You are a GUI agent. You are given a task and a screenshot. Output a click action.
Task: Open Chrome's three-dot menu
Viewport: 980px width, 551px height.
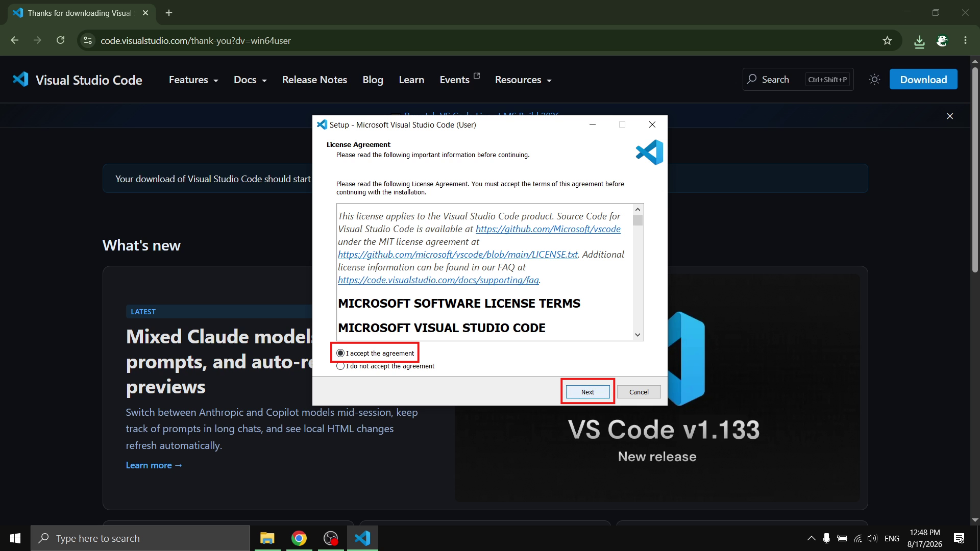tap(965, 40)
